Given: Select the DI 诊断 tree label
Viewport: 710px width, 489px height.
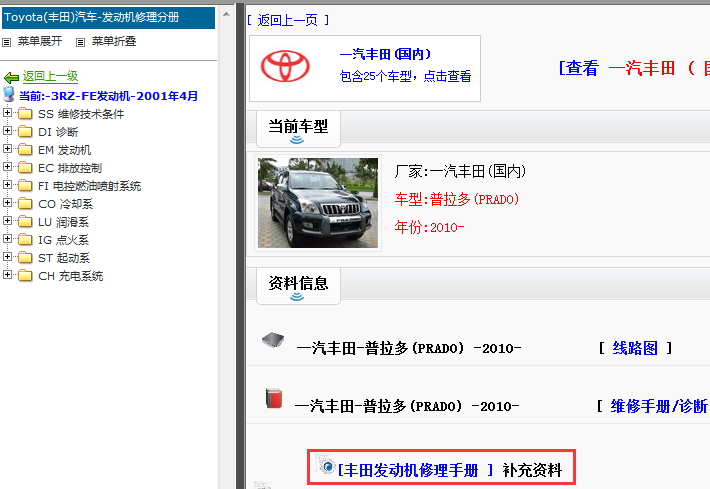Looking at the screenshot, I should (58, 132).
